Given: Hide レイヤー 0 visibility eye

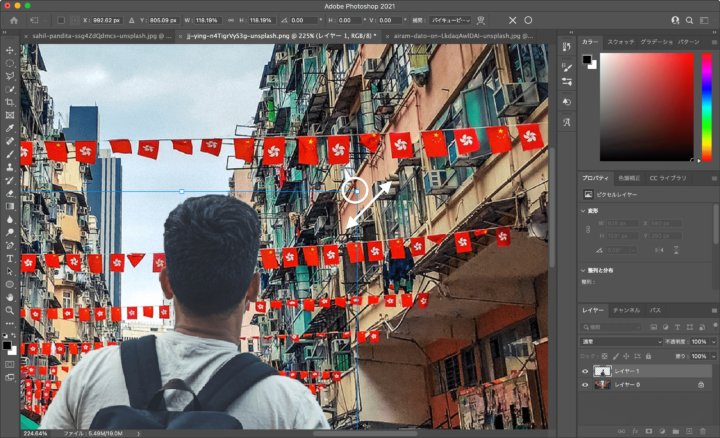Looking at the screenshot, I should pyautogui.click(x=585, y=385).
